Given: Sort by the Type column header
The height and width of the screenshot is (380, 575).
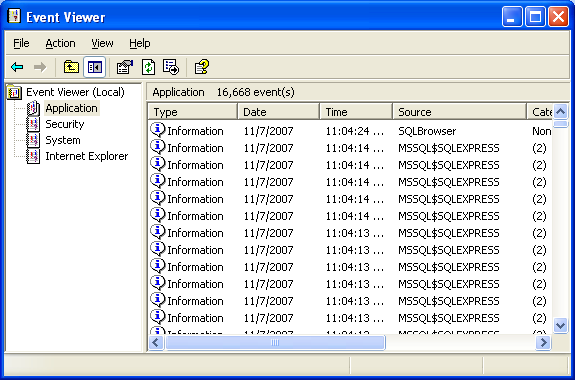Looking at the screenshot, I should (x=193, y=112).
